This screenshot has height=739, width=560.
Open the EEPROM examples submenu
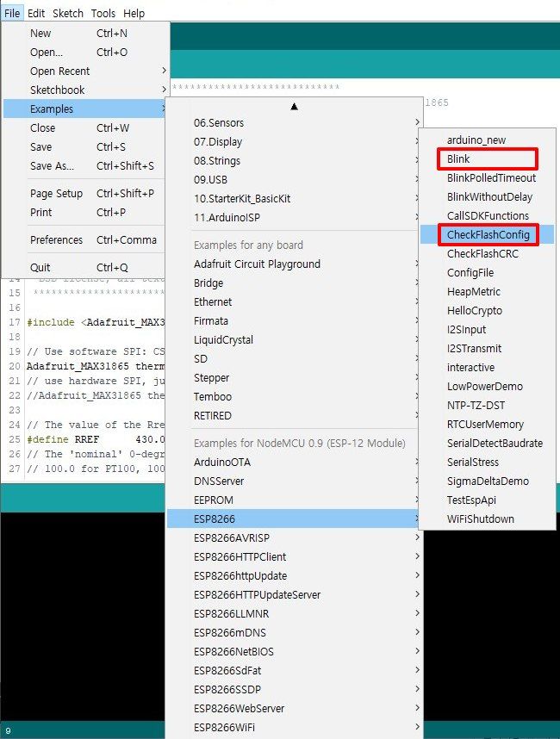click(x=294, y=500)
